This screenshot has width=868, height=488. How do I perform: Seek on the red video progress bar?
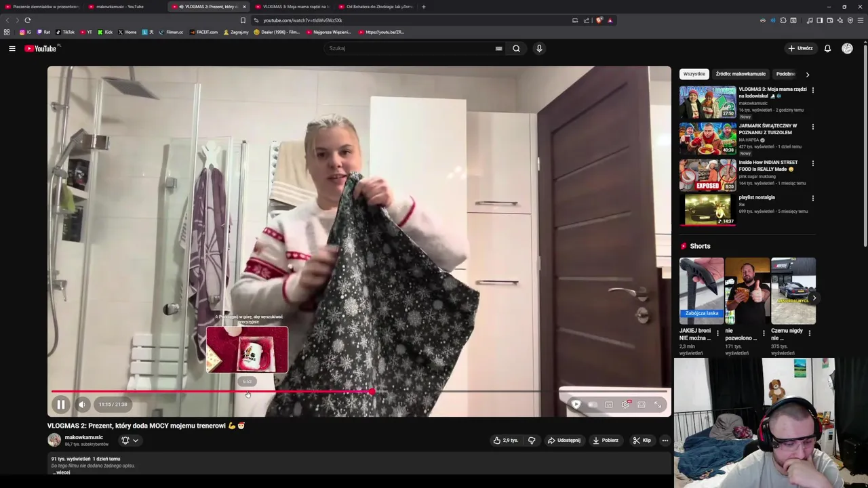(212, 392)
